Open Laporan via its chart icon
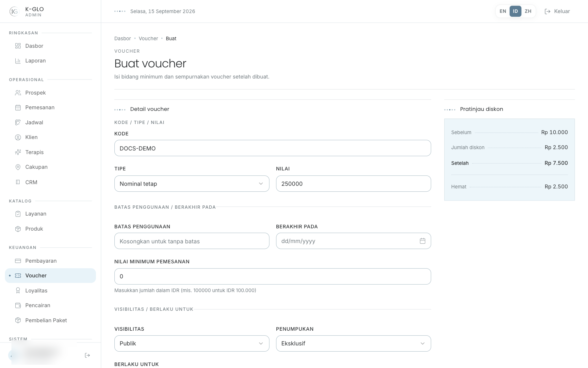 pyautogui.click(x=18, y=61)
